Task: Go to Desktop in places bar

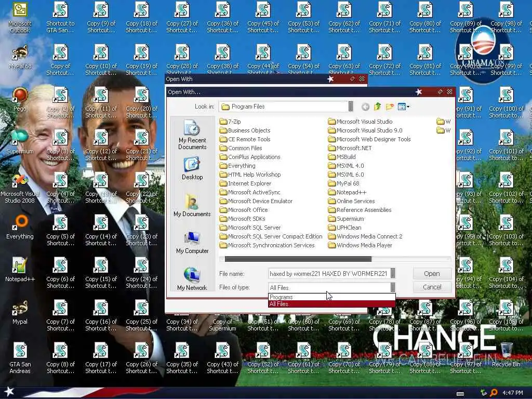Action: coord(192,168)
